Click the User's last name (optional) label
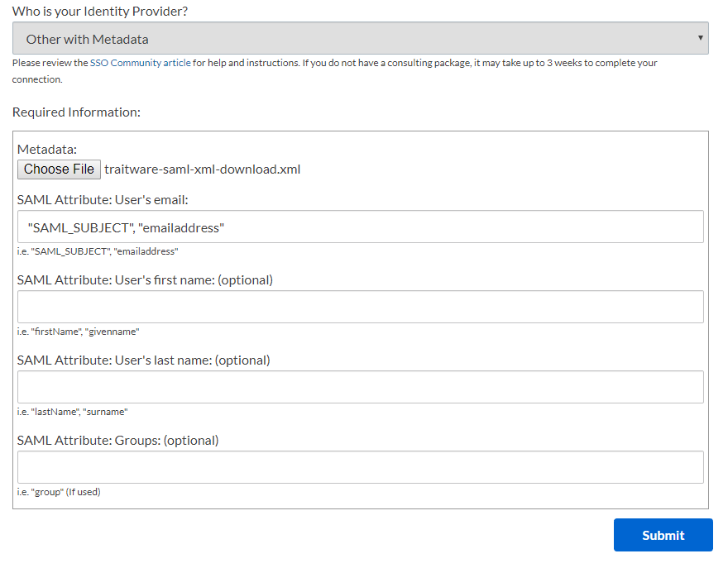This screenshot has width=728, height=568. click(x=143, y=360)
